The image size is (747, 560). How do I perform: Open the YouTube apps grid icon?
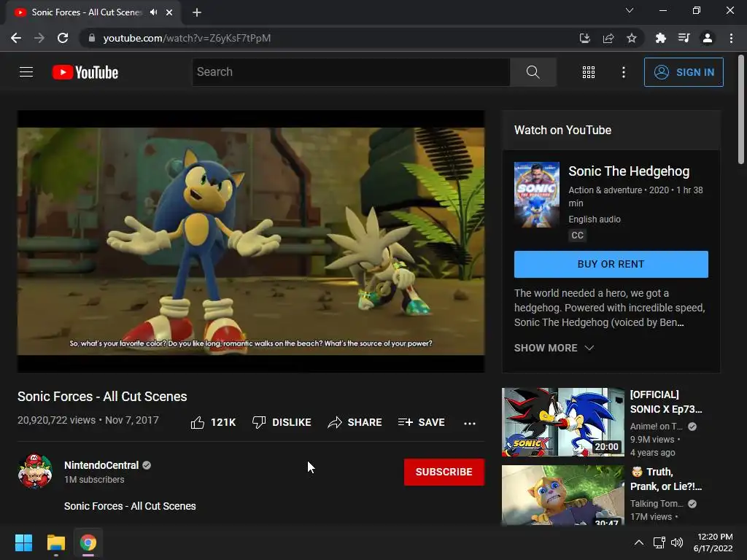pos(589,72)
